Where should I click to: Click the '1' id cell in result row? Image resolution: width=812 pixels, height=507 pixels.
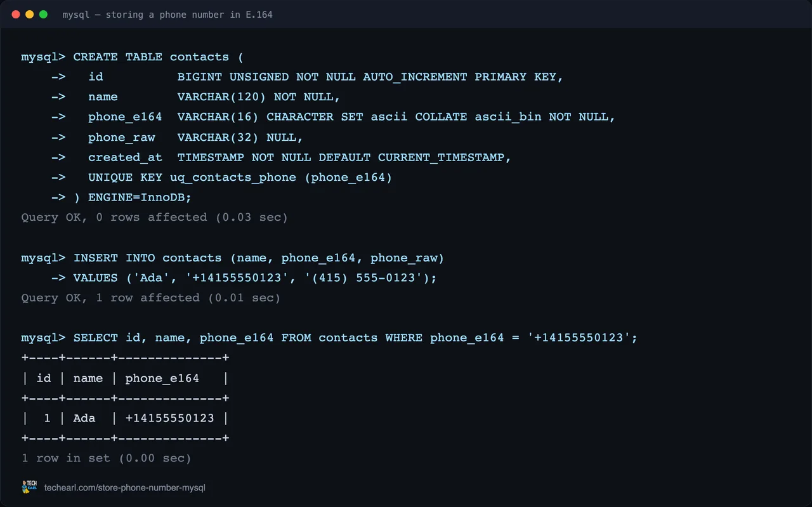point(47,418)
